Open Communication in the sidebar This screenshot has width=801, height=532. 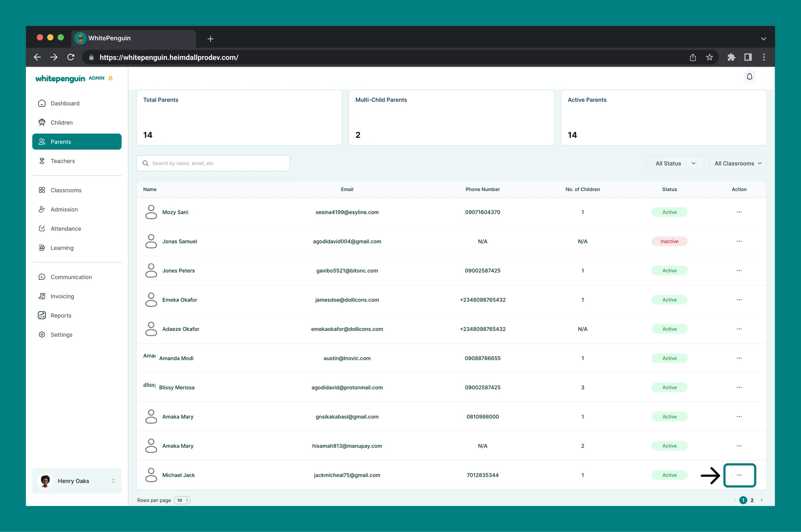pyautogui.click(x=77, y=277)
